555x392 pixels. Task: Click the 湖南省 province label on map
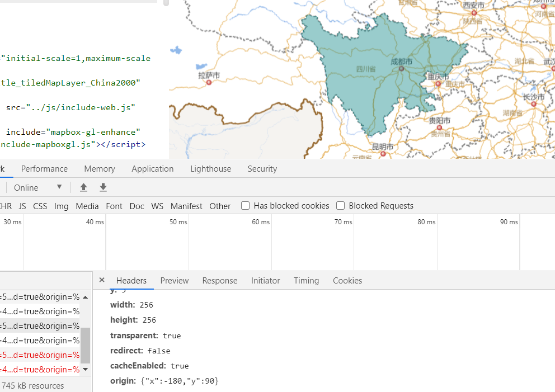[512, 113]
